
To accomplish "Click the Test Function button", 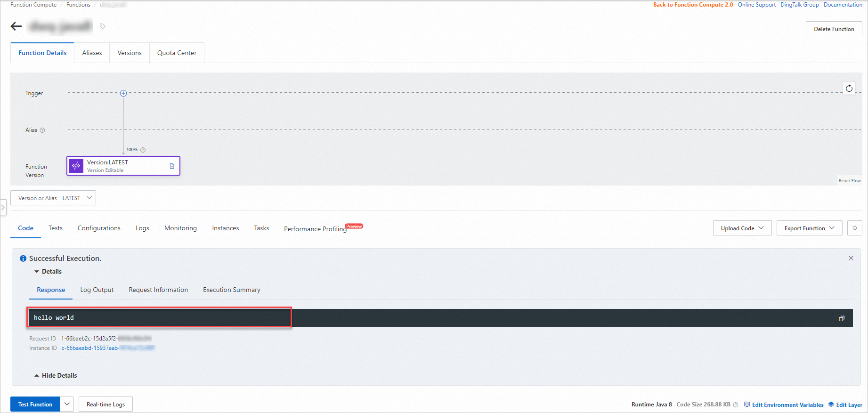I will (x=35, y=404).
